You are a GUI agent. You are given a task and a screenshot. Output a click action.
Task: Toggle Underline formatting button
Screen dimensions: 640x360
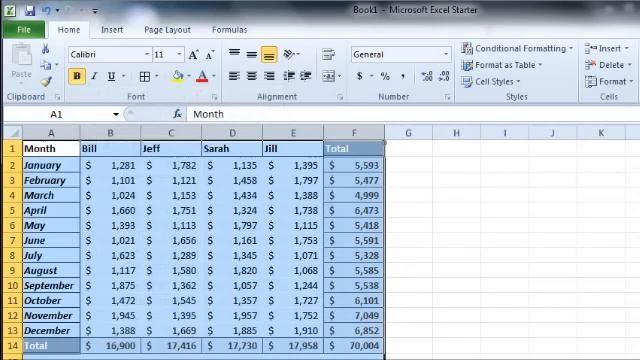[111, 76]
